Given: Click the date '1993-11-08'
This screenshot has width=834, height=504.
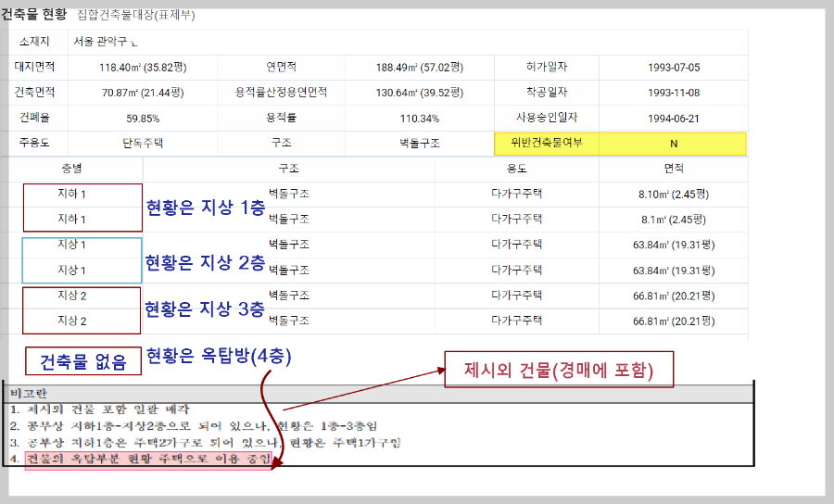Looking at the screenshot, I should click(674, 93).
